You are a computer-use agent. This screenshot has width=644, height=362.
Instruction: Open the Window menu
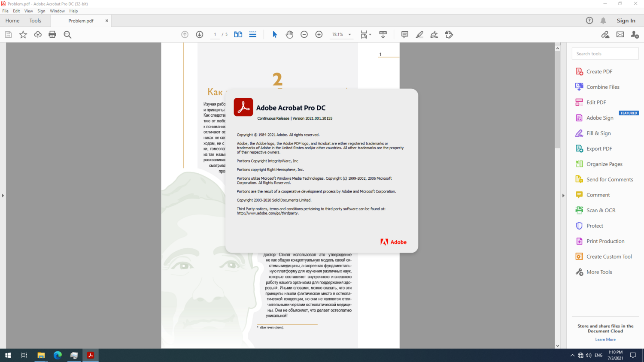coord(57,11)
